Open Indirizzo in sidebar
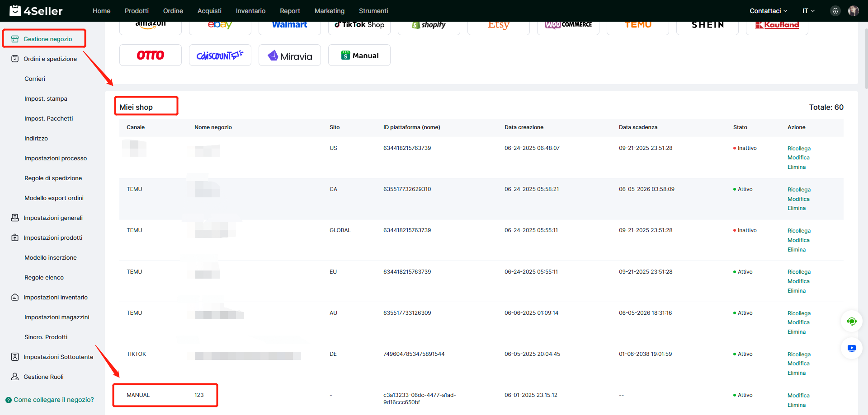868x415 pixels. (x=36, y=138)
